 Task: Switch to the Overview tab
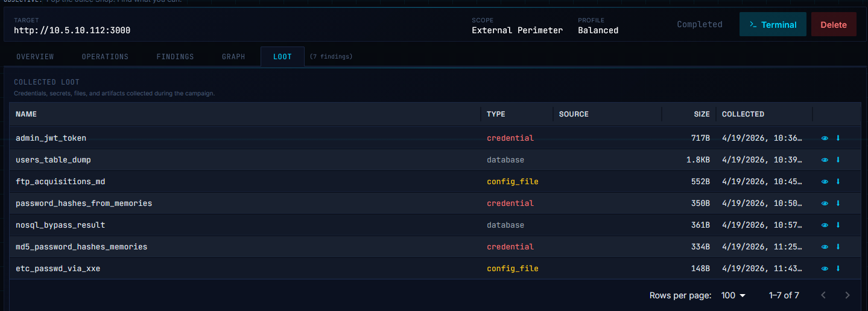pyautogui.click(x=35, y=57)
